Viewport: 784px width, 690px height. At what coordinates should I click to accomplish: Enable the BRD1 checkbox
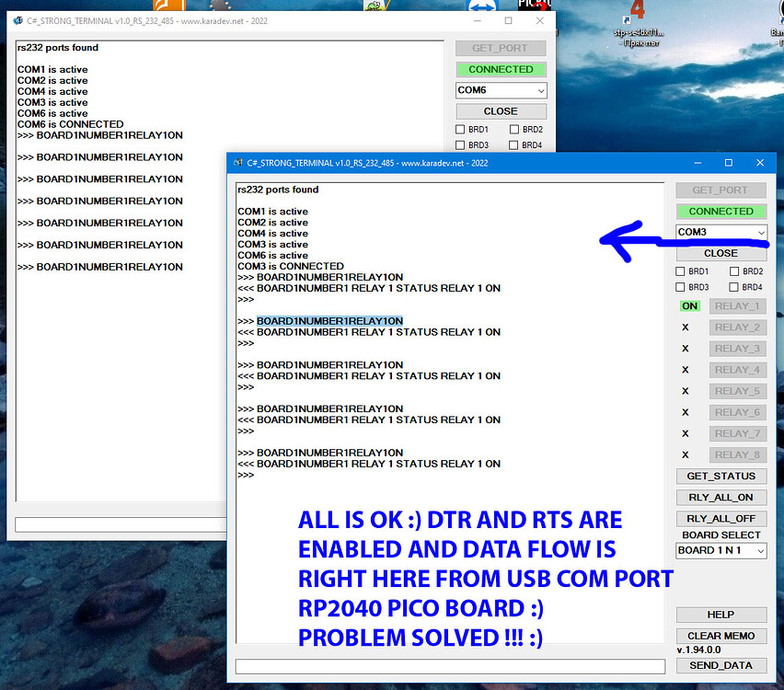click(679, 271)
